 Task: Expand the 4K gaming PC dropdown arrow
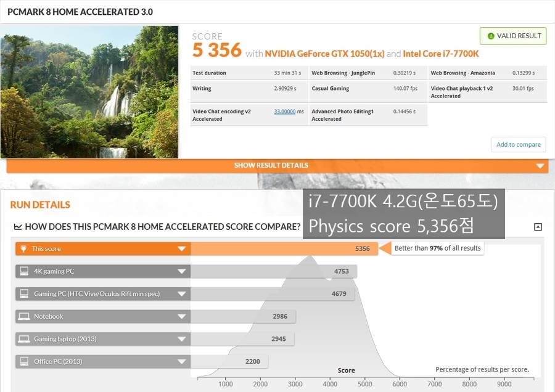click(181, 271)
